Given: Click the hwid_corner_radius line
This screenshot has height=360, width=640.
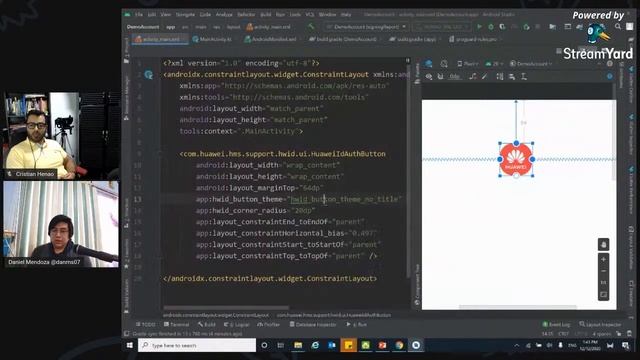Looking at the screenshot, I should [256, 211].
